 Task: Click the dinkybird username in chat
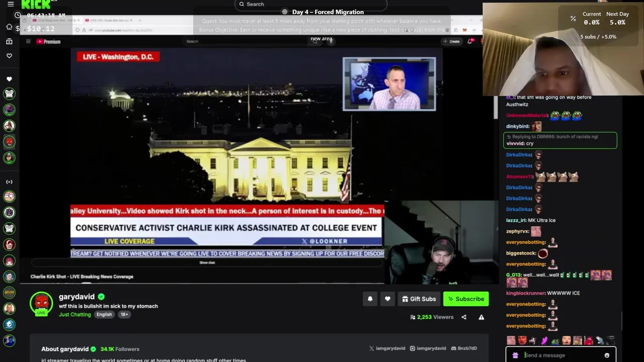tap(518, 126)
